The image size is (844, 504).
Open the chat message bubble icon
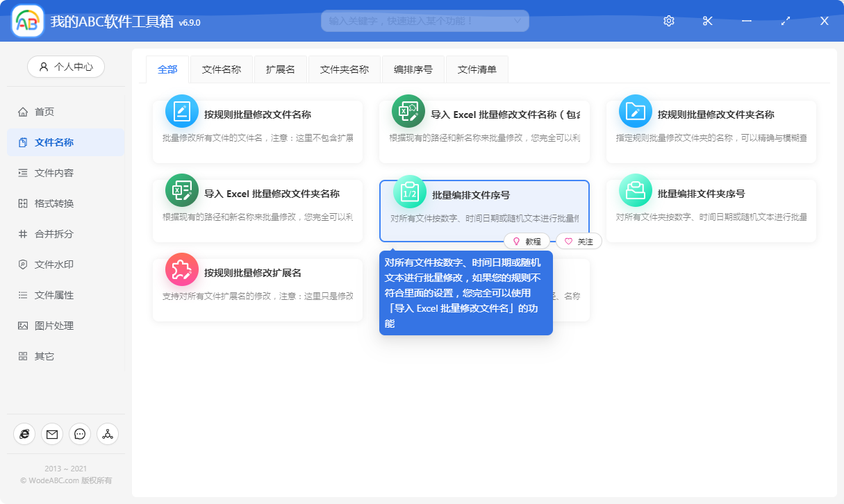(80, 434)
